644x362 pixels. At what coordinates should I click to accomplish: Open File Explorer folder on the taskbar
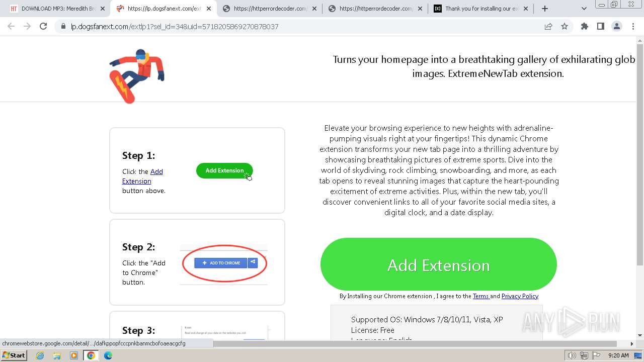[x=57, y=355]
